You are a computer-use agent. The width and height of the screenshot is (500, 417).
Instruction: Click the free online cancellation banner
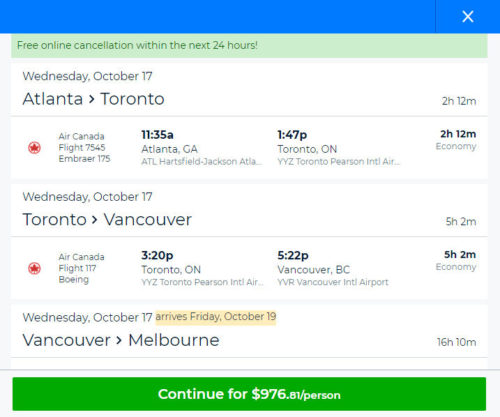249,45
